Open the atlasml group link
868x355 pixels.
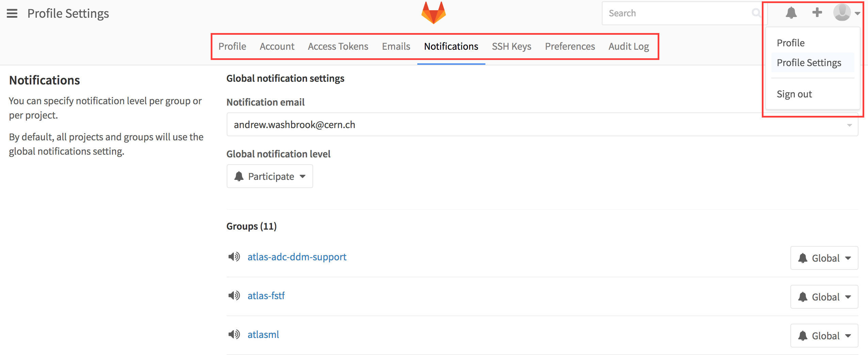tap(263, 335)
